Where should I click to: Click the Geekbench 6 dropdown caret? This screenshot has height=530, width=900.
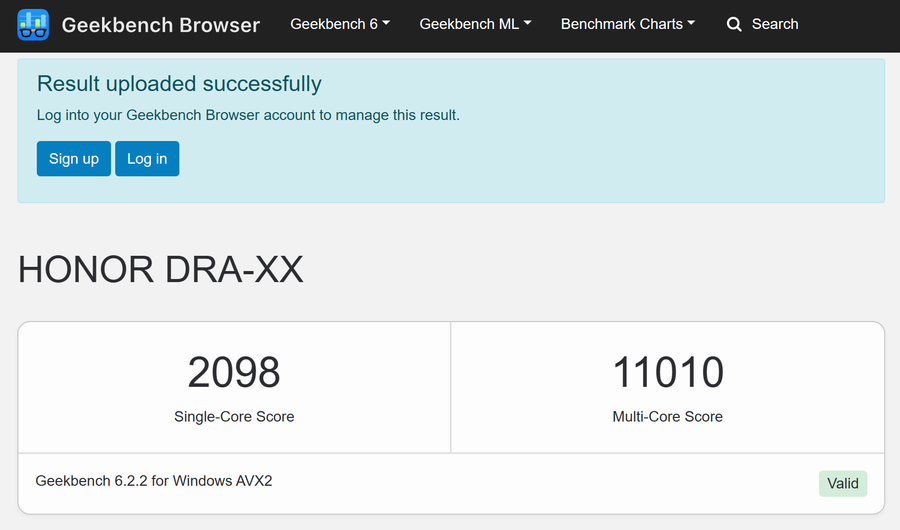[386, 23]
